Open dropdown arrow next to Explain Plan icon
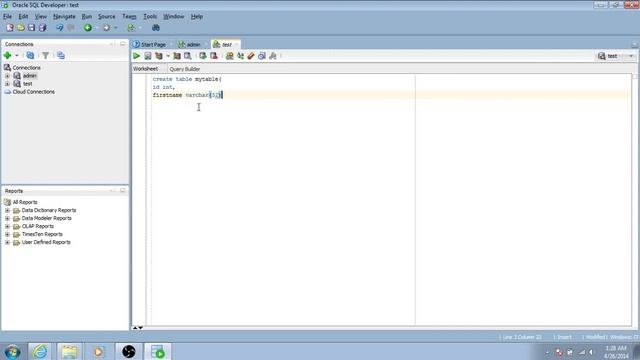Viewport: 640px width, 360px height. click(168, 56)
